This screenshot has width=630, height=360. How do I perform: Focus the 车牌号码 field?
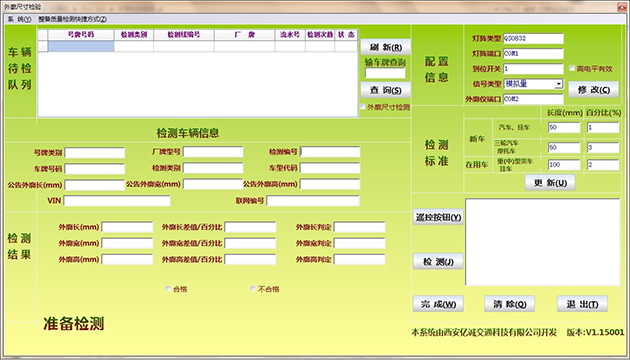[95, 168]
